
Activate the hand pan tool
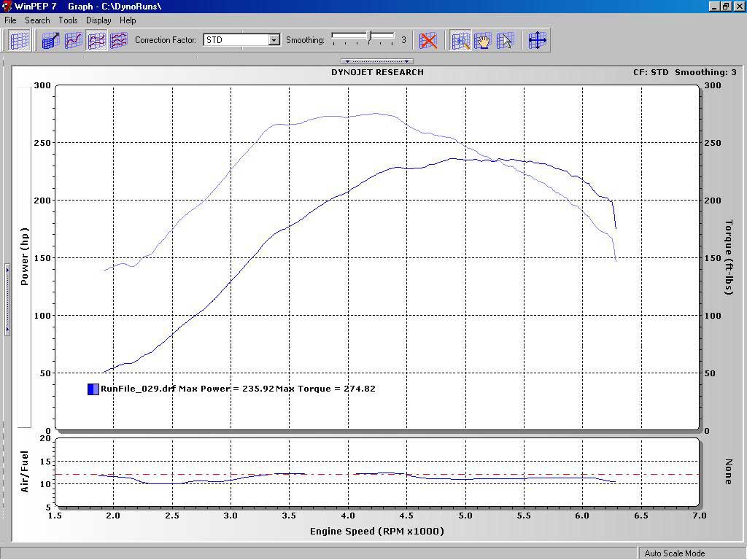tap(483, 41)
